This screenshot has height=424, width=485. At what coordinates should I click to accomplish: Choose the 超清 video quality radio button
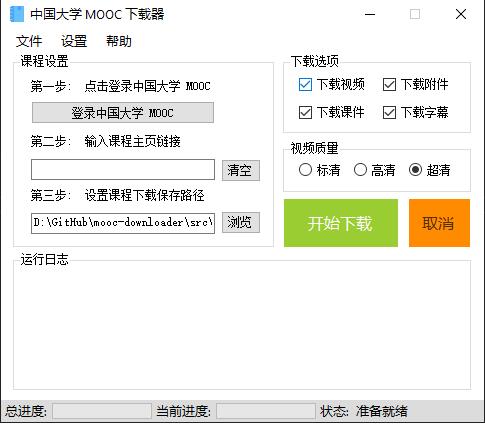415,170
